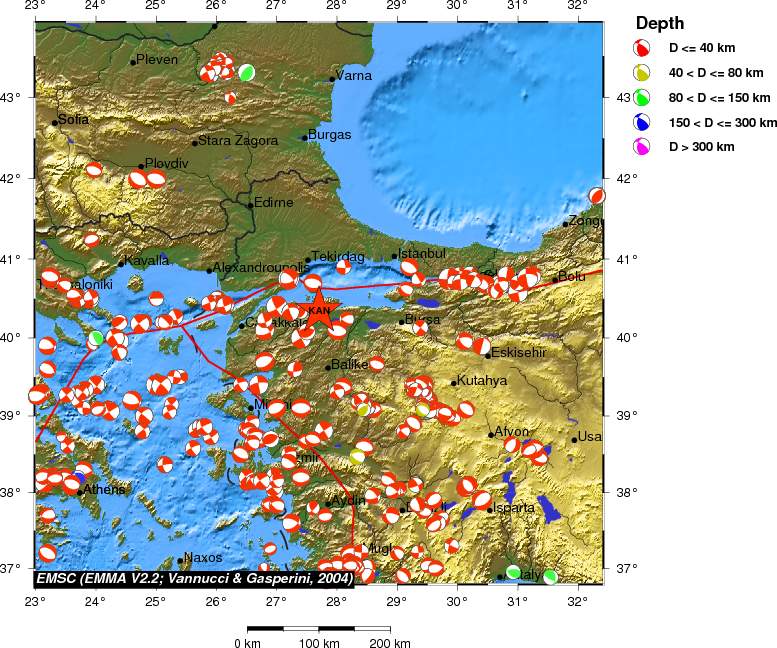The width and height of the screenshot is (777, 648).
Task: Click the yellow 40 < D <= 80 km legend symbol
Action: click(x=643, y=72)
